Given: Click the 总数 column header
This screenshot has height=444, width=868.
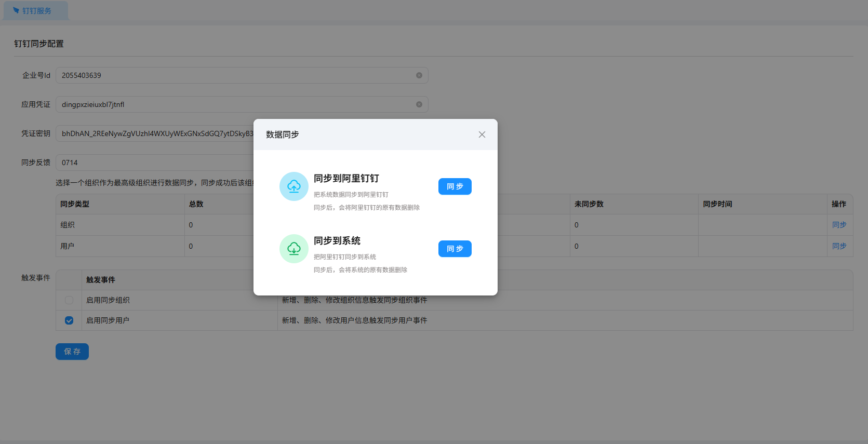Looking at the screenshot, I should point(196,204).
